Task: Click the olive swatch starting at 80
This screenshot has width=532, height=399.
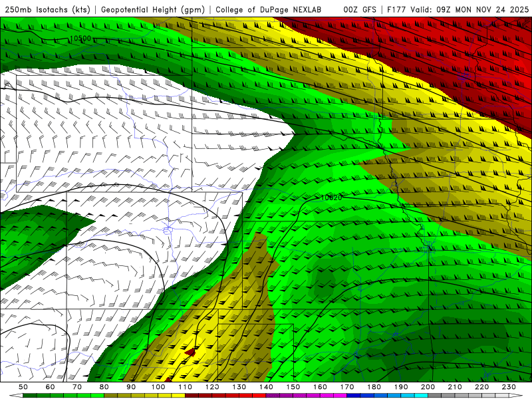Action: click(x=110, y=396)
